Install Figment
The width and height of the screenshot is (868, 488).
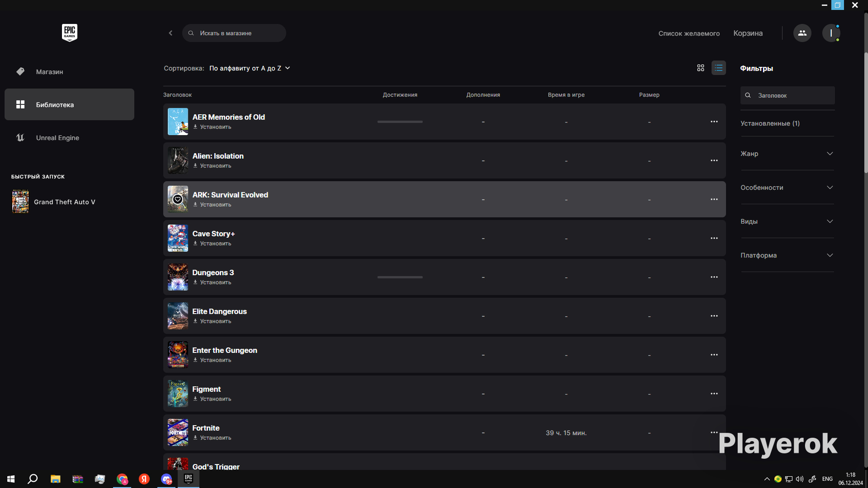pos(212,399)
